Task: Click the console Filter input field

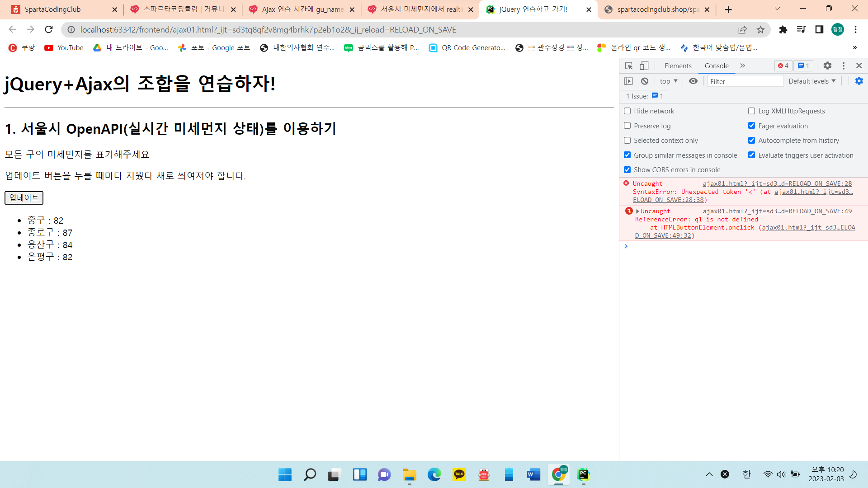Action: pyautogui.click(x=745, y=81)
